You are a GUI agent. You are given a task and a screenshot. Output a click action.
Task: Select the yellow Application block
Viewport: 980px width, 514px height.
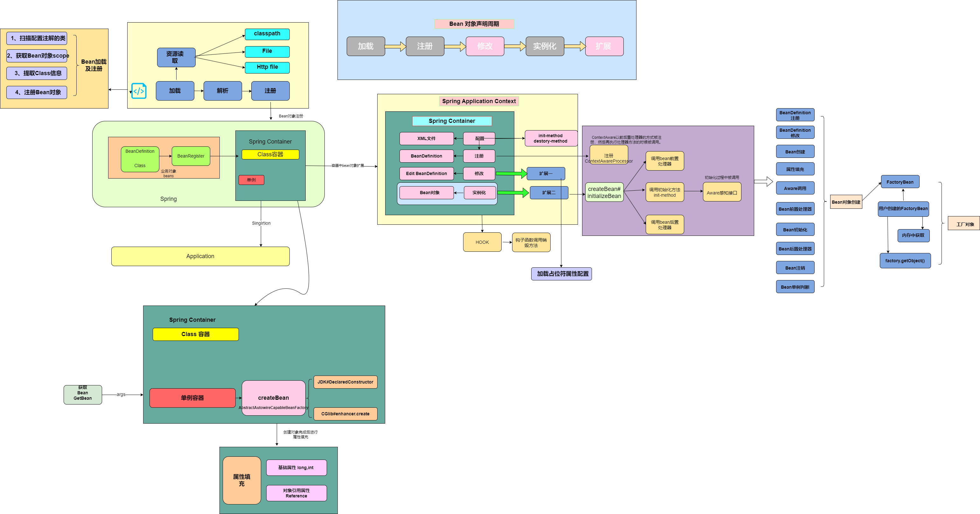point(200,256)
